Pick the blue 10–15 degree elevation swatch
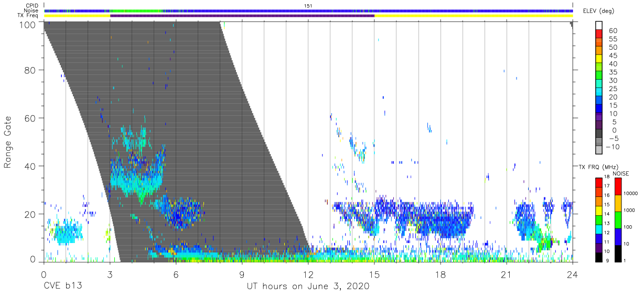644x297 pixels. pos(599,109)
